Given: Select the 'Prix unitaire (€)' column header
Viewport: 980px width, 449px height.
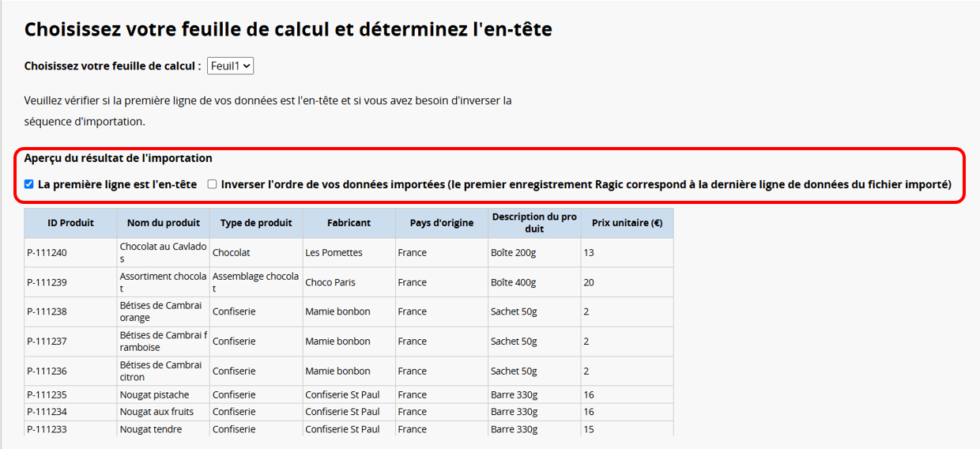Looking at the screenshot, I should 627,223.
